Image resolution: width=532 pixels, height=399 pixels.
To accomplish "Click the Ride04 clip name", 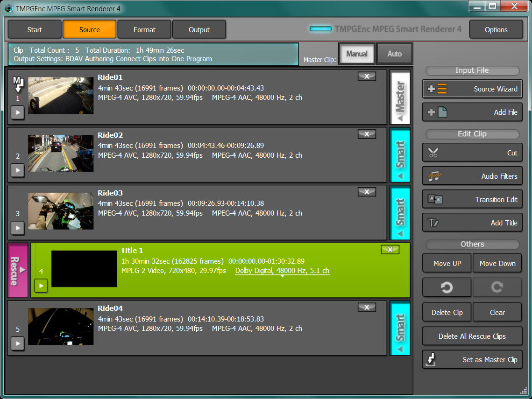I will coord(110,308).
